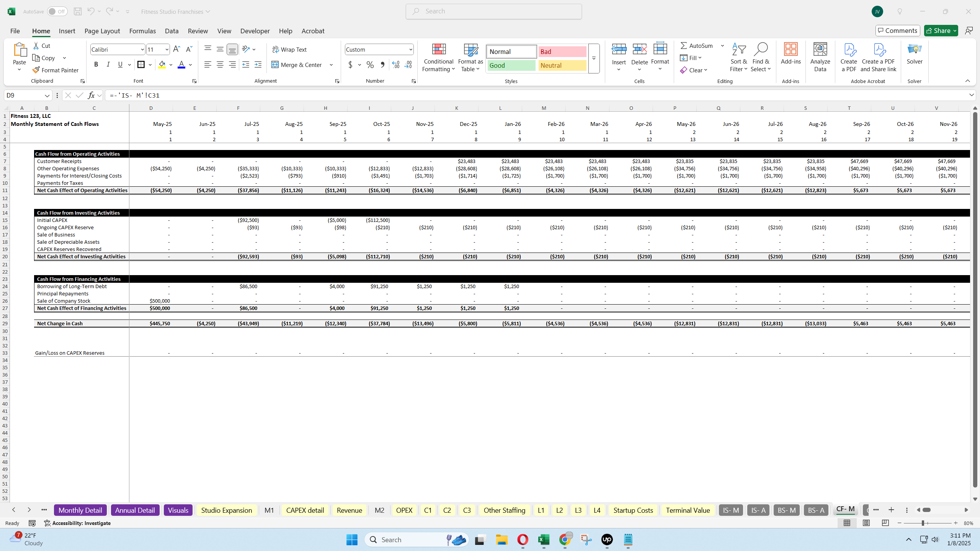Open the Page Layout ribbon tab
This screenshot has width=980, height=551.
click(x=102, y=31)
